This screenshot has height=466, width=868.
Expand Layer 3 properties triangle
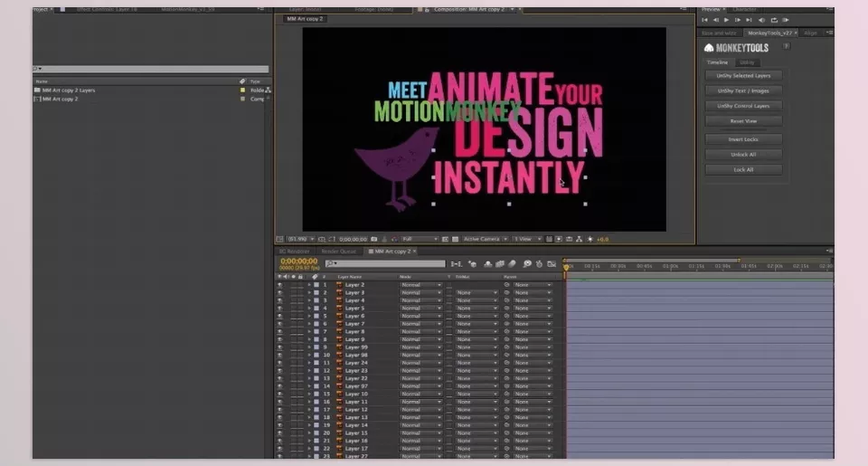click(x=309, y=292)
